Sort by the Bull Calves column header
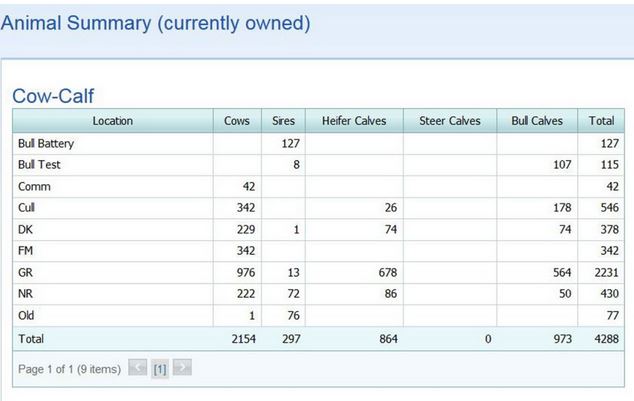Image resolution: width=634 pixels, height=401 pixels. (537, 121)
